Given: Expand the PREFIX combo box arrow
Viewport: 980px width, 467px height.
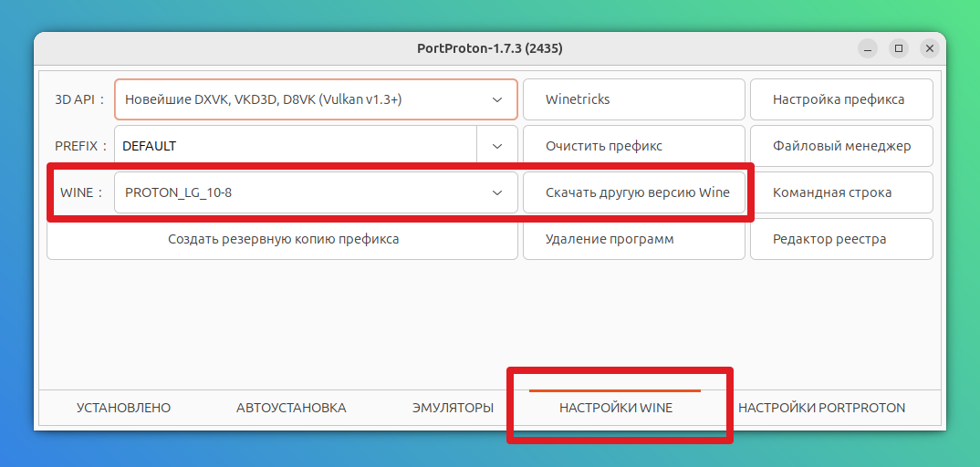Looking at the screenshot, I should coord(497,146).
